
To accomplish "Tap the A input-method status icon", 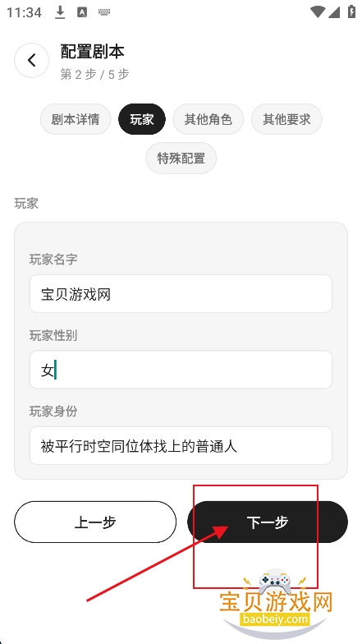I will pos(82,13).
